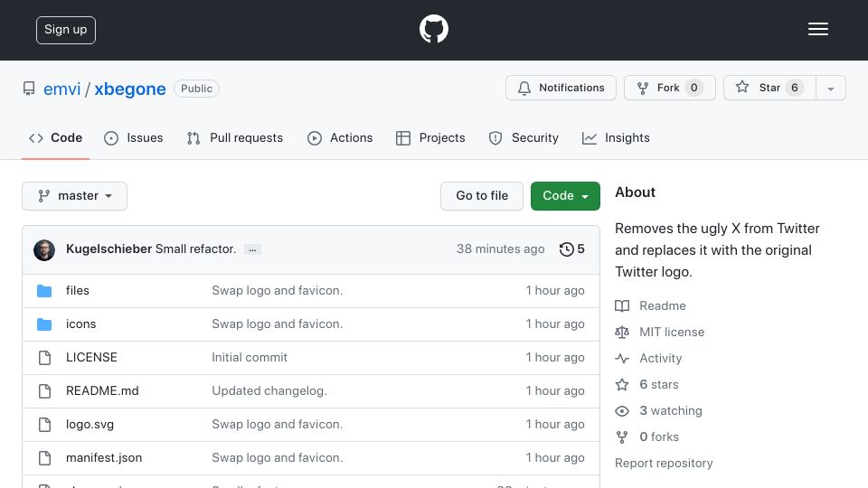This screenshot has height=488, width=868.
Task: Click the Notifications bell button
Action: tap(561, 88)
